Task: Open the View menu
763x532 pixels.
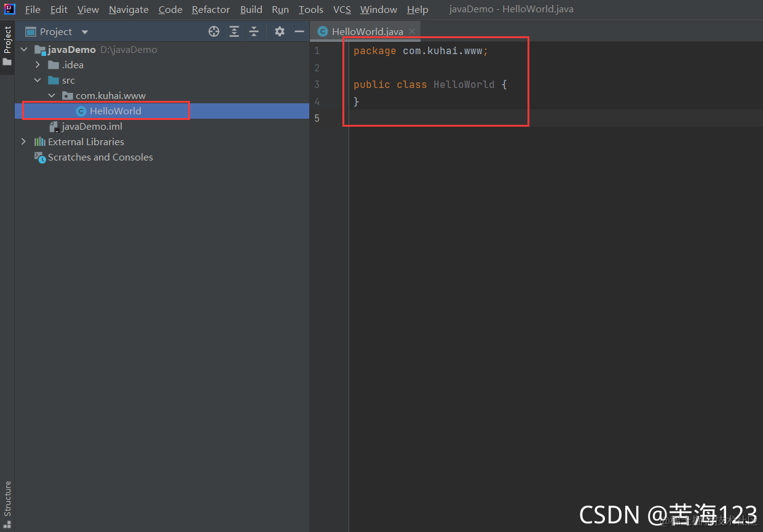Action: pyautogui.click(x=88, y=10)
